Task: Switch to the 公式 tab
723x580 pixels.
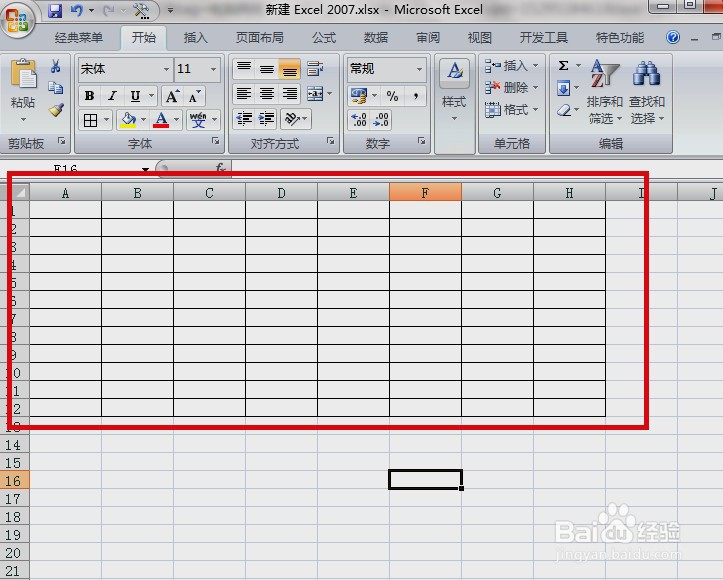Action: pos(324,37)
